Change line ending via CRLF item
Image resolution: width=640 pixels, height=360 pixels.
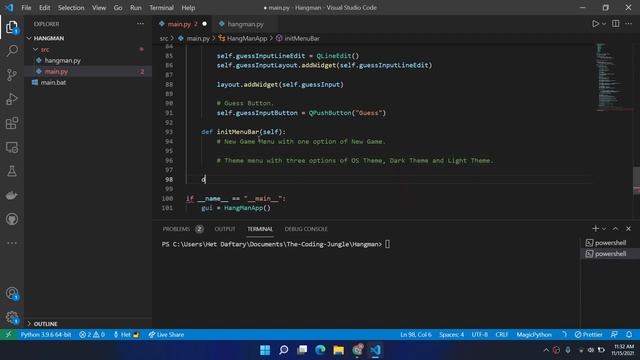click(502, 335)
